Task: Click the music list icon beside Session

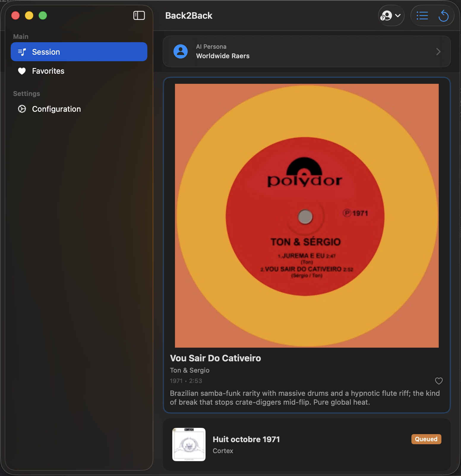Action: 22,52
